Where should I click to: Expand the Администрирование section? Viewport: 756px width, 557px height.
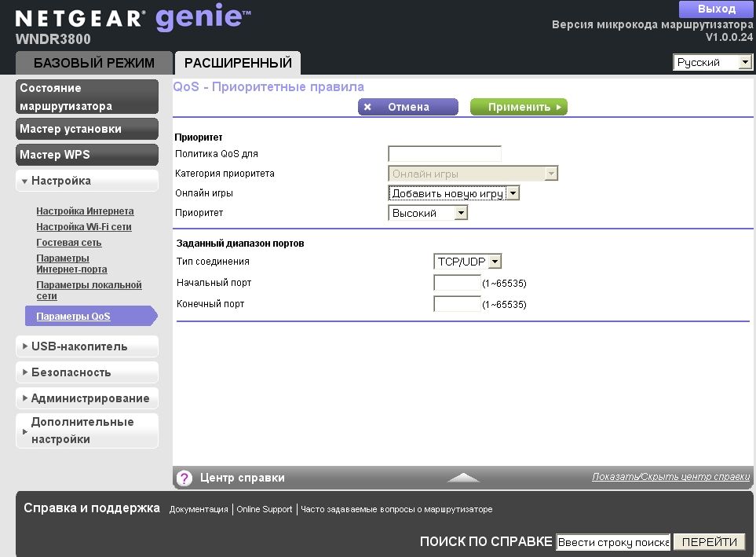[x=87, y=398]
